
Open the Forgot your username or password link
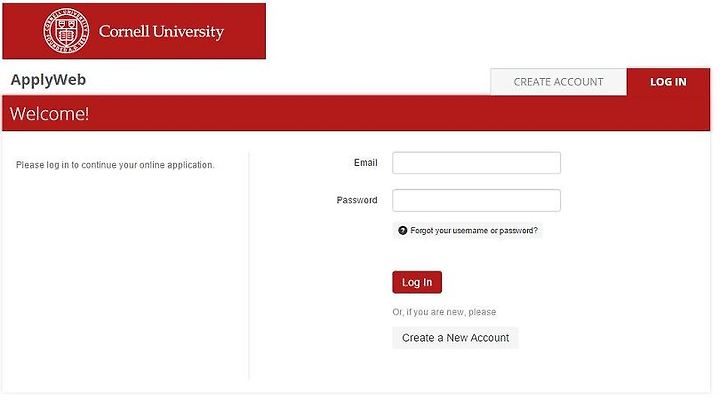click(473, 231)
